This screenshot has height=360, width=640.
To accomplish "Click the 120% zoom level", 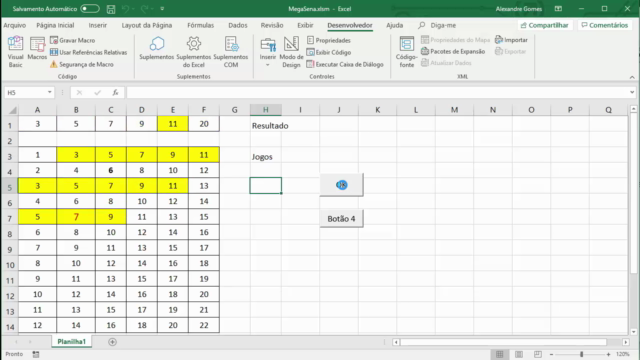I will (622, 354).
